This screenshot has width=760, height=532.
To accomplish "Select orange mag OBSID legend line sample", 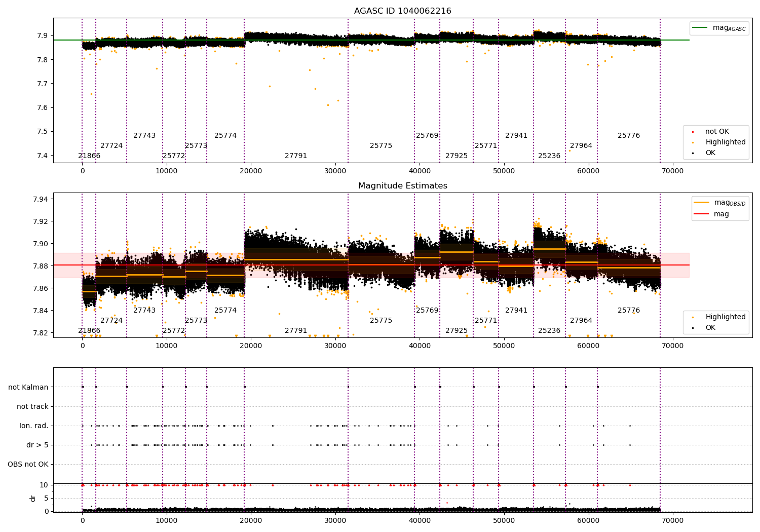I will coord(701,202).
